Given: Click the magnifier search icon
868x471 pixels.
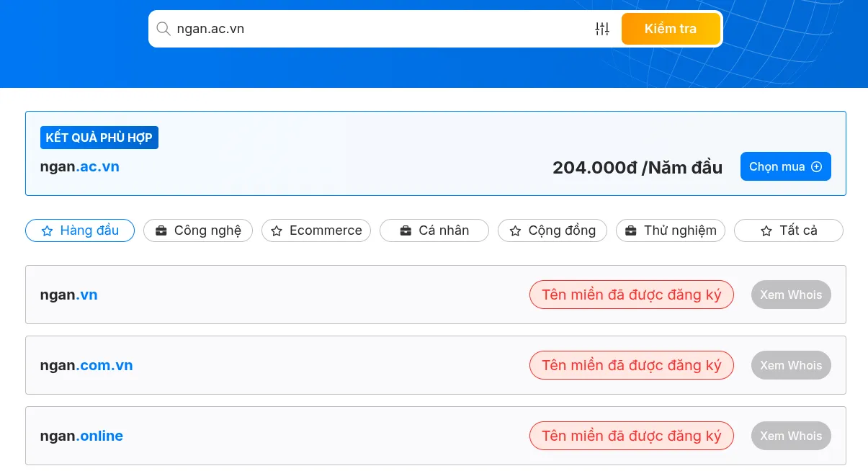Looking at the screenshot, I should pyautogui.click(x=164, y=29).
